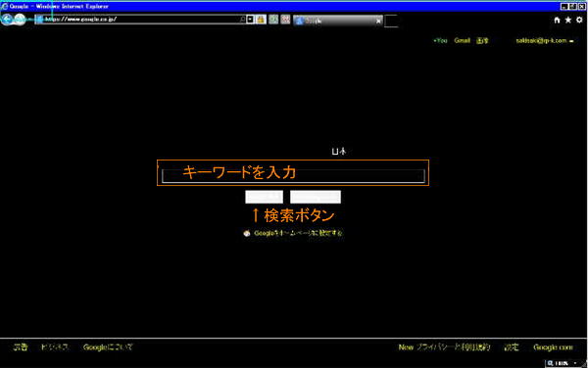Screen dimensions: 588x368
Task: Open the account email dropdown at top right
Action: click(545, 40)
